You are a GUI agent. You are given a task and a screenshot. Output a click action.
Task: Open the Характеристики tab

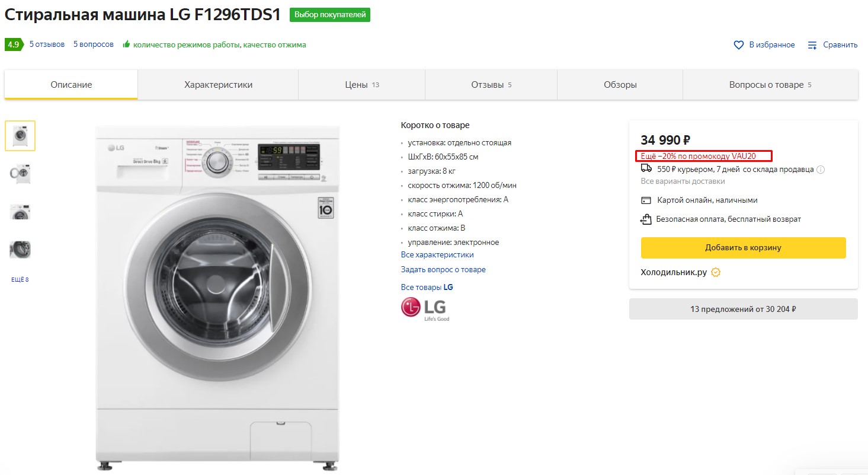(218, 85)
